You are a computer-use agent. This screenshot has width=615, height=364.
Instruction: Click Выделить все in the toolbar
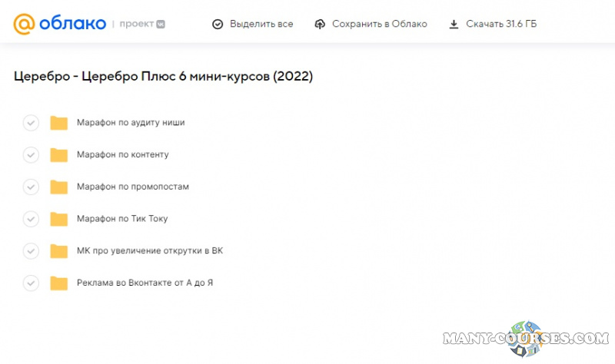[261, 25]
